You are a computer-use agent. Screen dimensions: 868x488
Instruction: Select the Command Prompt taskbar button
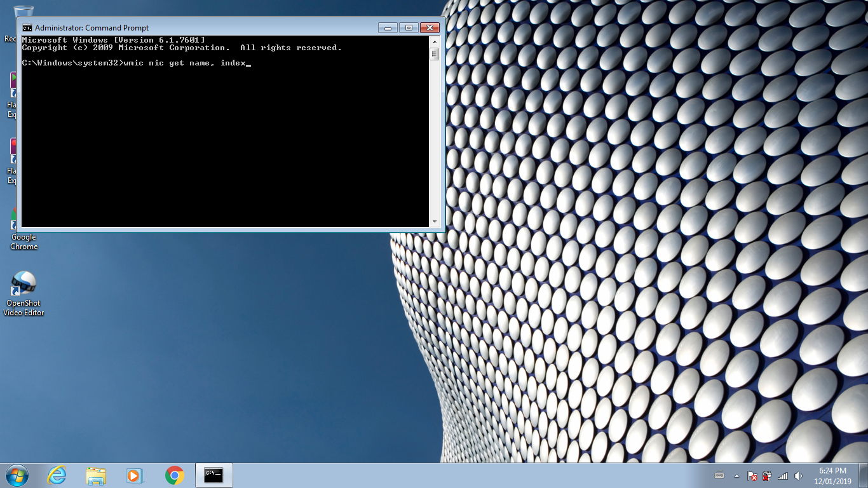tap(214, 475)
